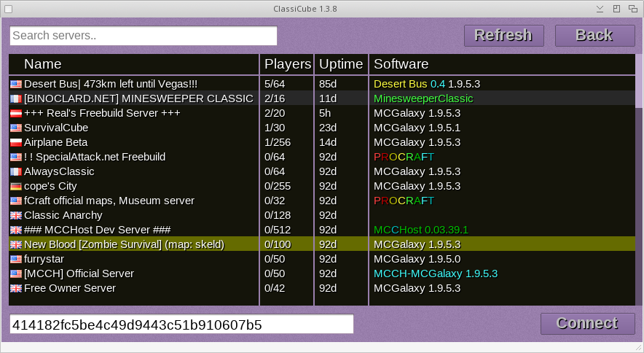Focus the Search servers text field
Image resolution: width=644 pixels, height=353 pixels.
click(x=144, y=36)
